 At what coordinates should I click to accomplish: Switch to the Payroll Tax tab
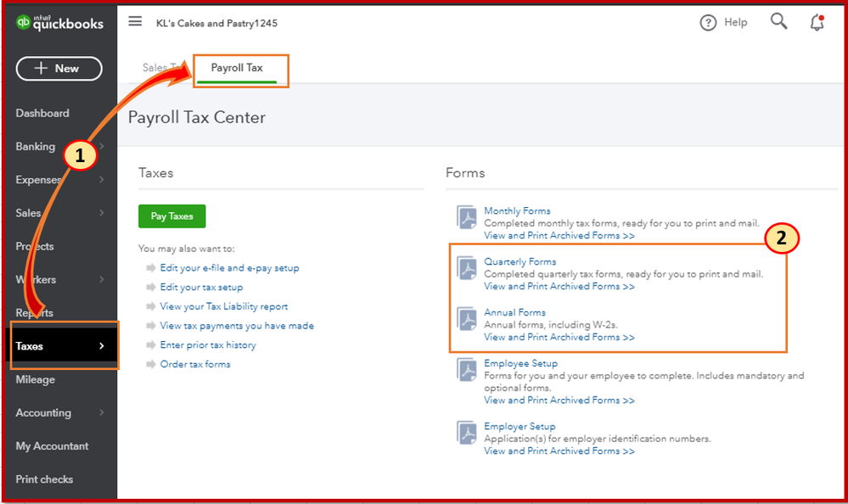237,68
